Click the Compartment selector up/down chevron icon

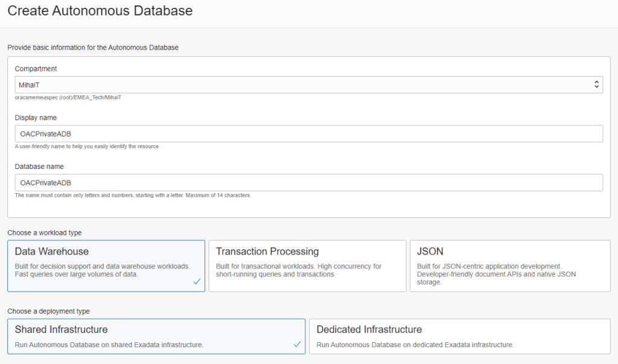[x=597, y=84]
